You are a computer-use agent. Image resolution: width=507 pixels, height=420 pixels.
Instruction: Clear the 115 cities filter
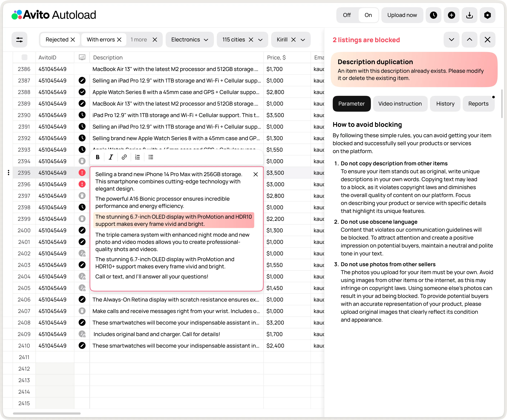(251, 40)
